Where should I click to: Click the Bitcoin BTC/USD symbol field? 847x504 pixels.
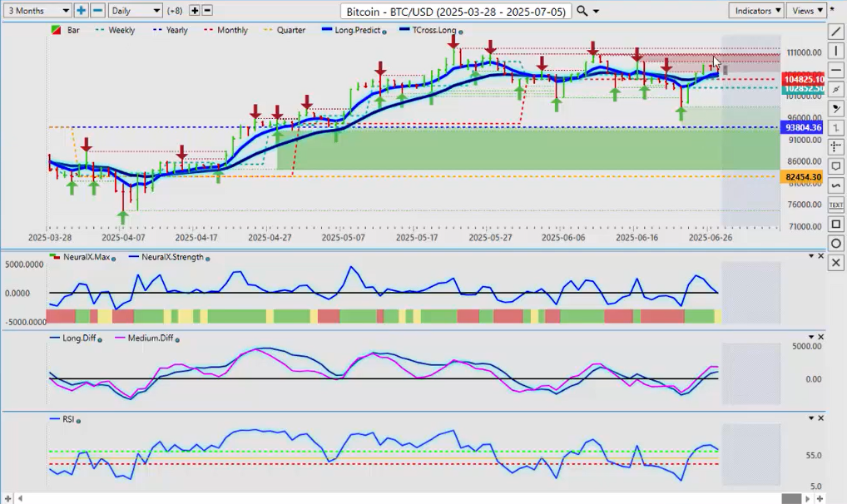pos(456,11)
